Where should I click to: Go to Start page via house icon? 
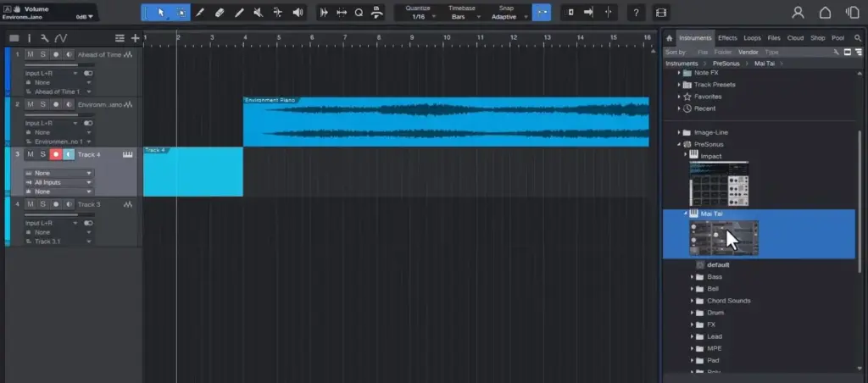[x=825, y=12]
